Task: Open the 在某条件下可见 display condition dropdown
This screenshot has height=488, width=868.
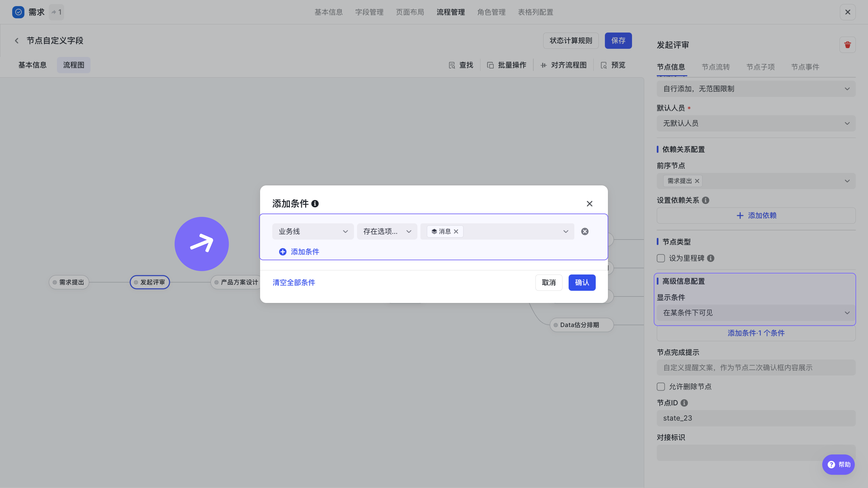Action: [x=756, y=313]
